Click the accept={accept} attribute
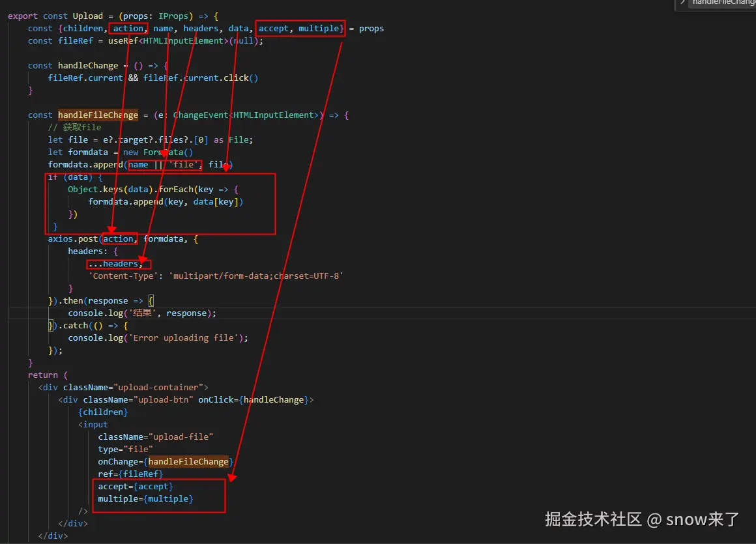 coord(136,487)
